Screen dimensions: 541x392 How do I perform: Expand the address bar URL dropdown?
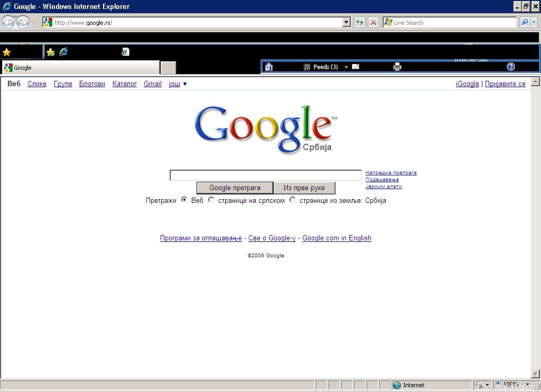pos(347,22)
